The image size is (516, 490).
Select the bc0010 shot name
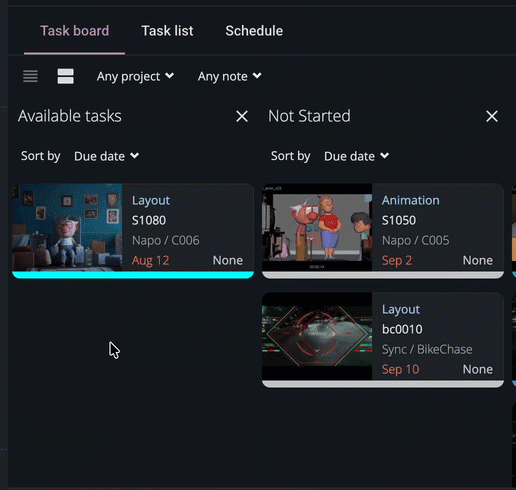click(x=402, y=329)
